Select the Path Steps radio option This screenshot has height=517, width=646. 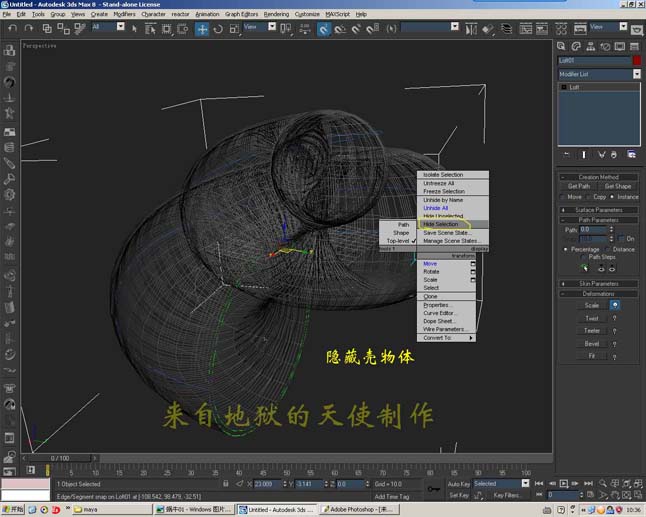pos(598,257)
